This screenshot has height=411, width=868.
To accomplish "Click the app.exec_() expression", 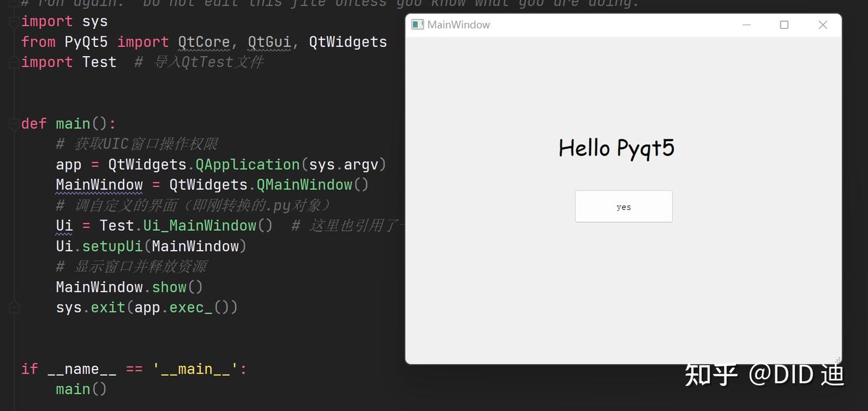I will pyautogui.click(x=184, y=307).
